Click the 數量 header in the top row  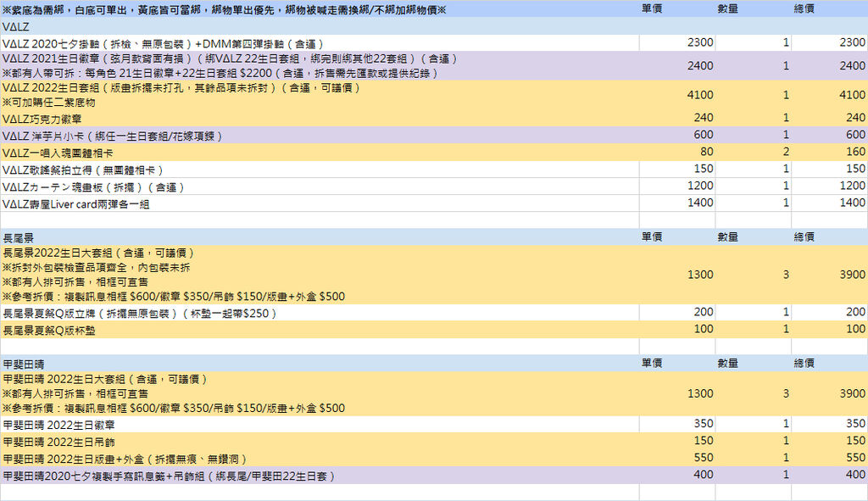click(x=727, y=8)
